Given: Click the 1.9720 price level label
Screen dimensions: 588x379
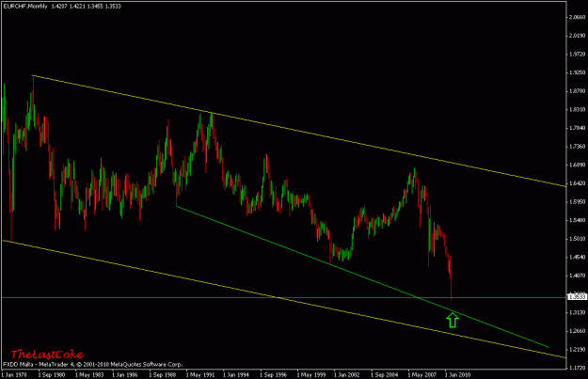Looking at the screenshot, I should pos(577,55).
